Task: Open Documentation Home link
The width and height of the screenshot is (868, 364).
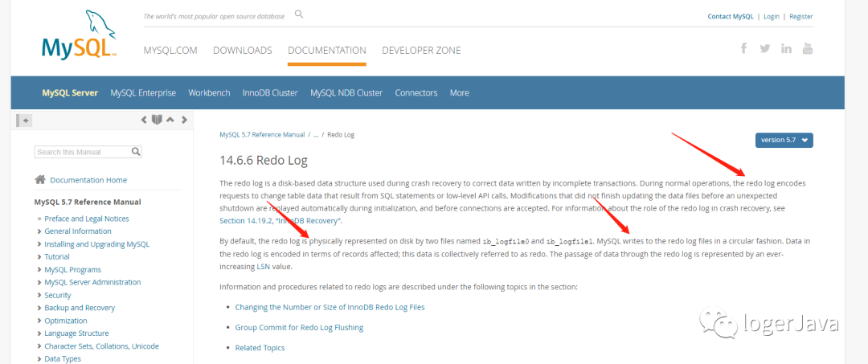Action: [88, 180]
